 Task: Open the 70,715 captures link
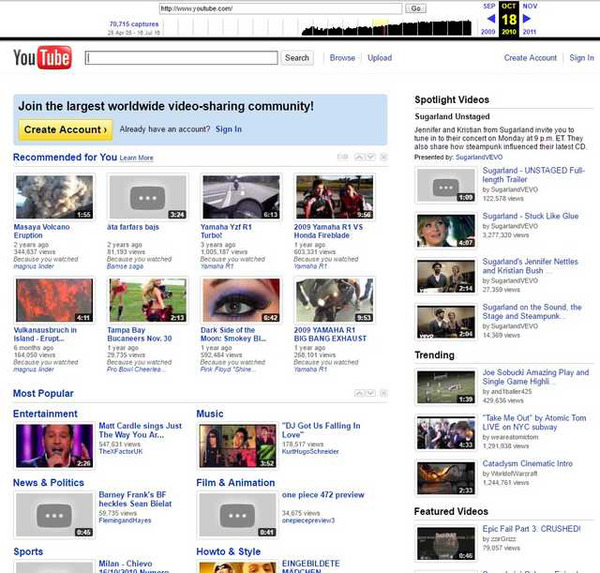click(134, 24)
